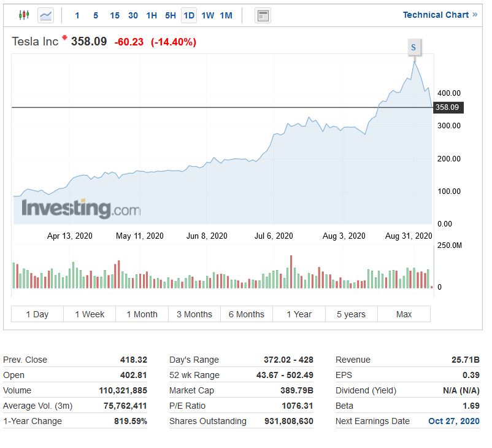Click the red down arrow beside Tesla Inc
Image resolution: width=492 pixels, height=448 pixels.
(64, 37)
